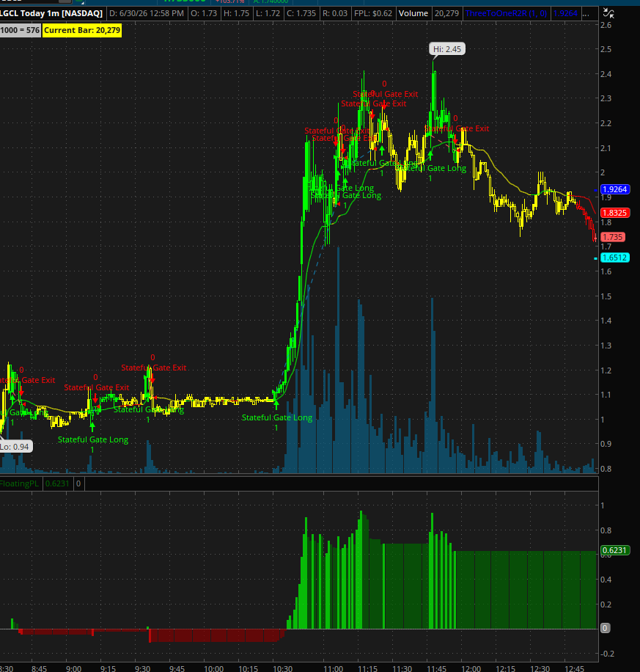The image size is (640, 672).
Task: Click the date readout D: 6/30/26 12:58 PM
Action: click(x=146, y=13)
